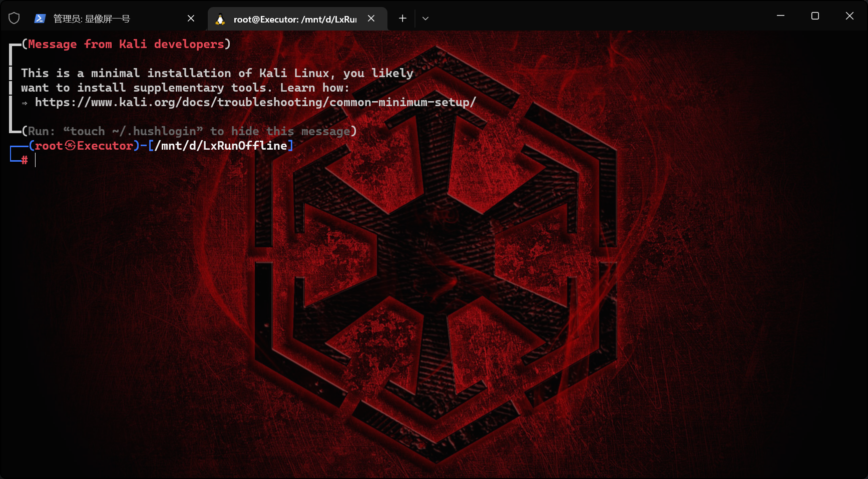Click the /mnt/d/LxRunOffline path text
Screen dimensions: 868x479
coord(221,146)
